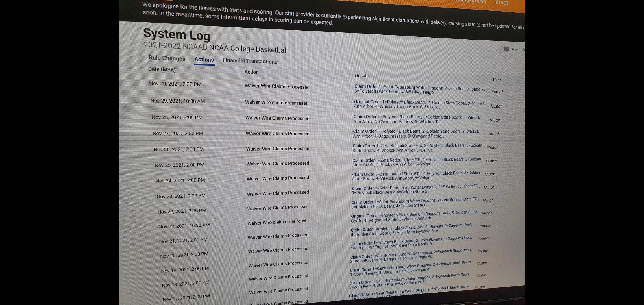Select the date Nov 17, 2021, 2:00 PM
The height and width of the screenshot is (305, 644).
pos(186,297)
